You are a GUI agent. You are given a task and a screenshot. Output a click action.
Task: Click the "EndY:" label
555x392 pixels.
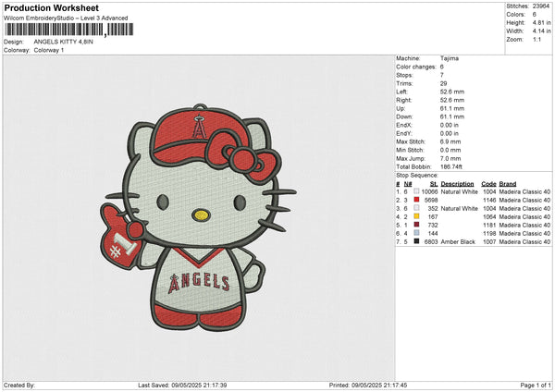click(x=404, y=133)
